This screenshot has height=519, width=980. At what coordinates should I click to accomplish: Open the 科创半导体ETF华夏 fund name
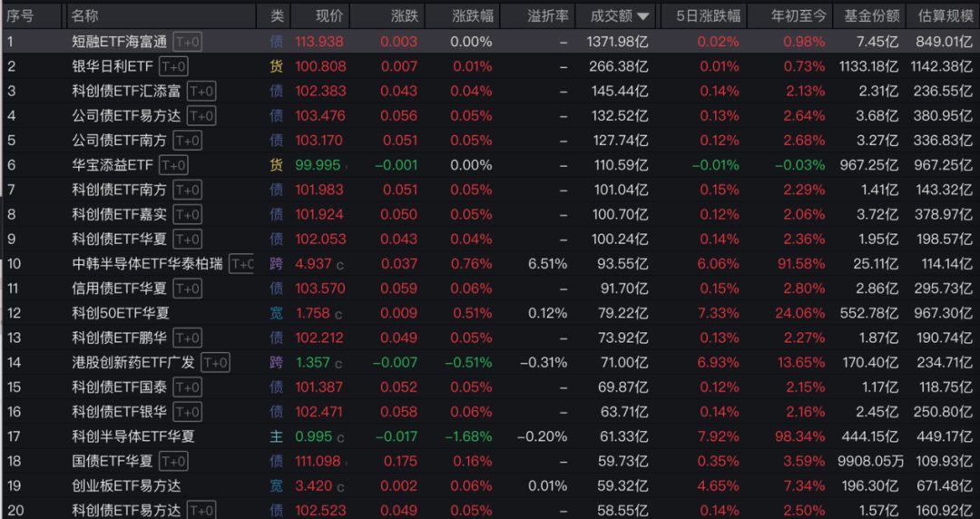point(133,436)
